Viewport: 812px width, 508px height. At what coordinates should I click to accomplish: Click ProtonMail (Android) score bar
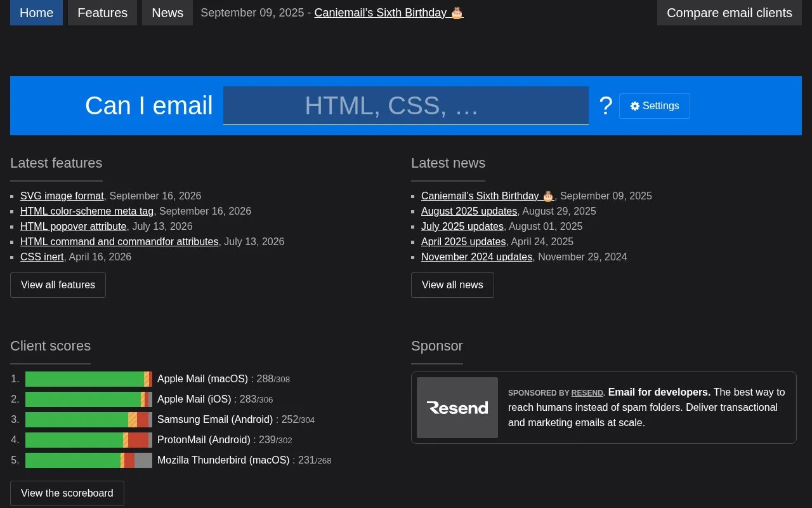(89, 440)
